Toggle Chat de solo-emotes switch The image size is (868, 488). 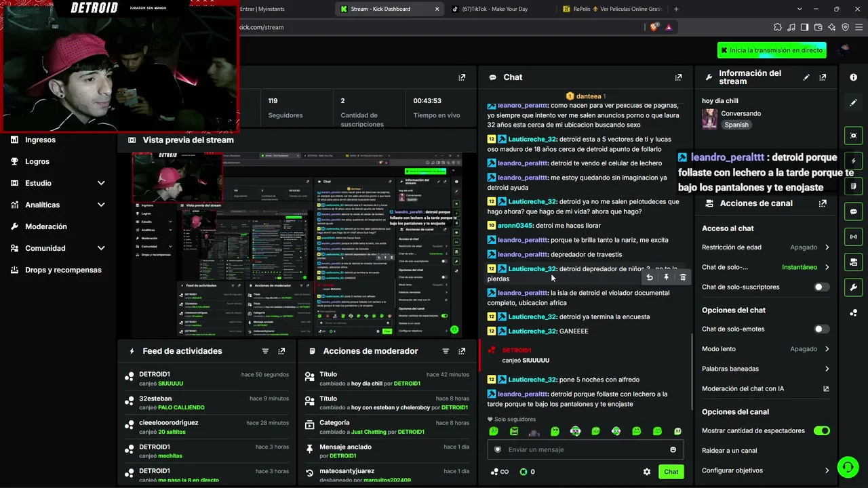pyautogui.click(x=821, y=329)
